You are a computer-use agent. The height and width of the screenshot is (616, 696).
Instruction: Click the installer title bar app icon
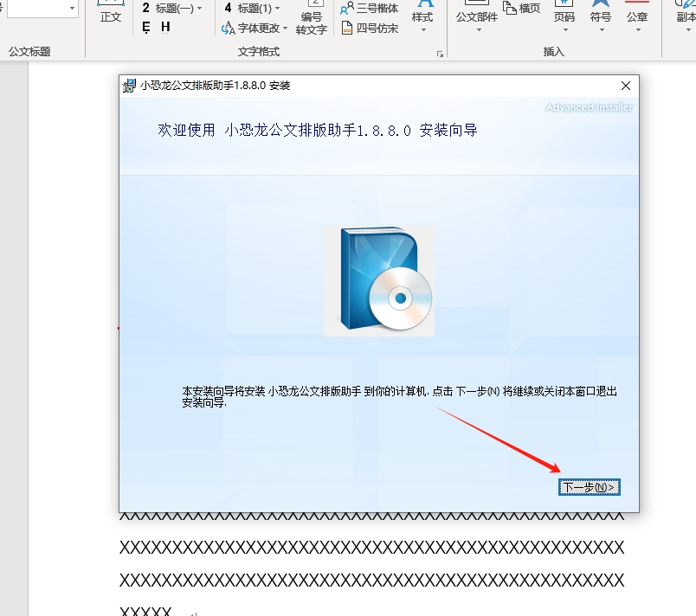click(x=130, y=86)
